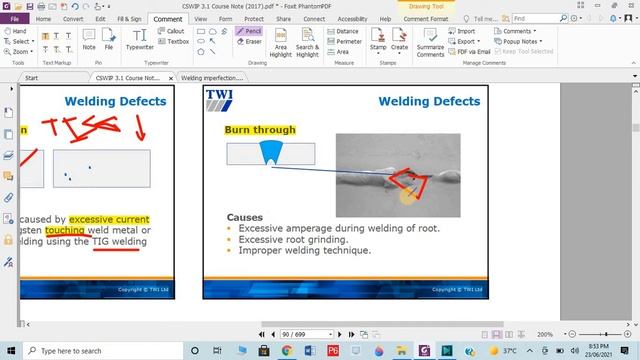The height and width of the screenshot is (360, 640).
Task: Click the Save icon in title bar
Action: [30, 7]
